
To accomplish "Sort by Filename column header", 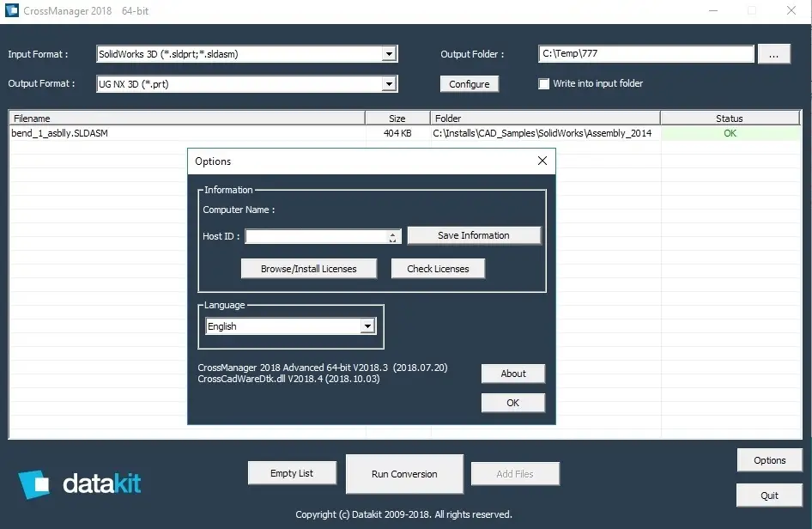I will point(187,119).
